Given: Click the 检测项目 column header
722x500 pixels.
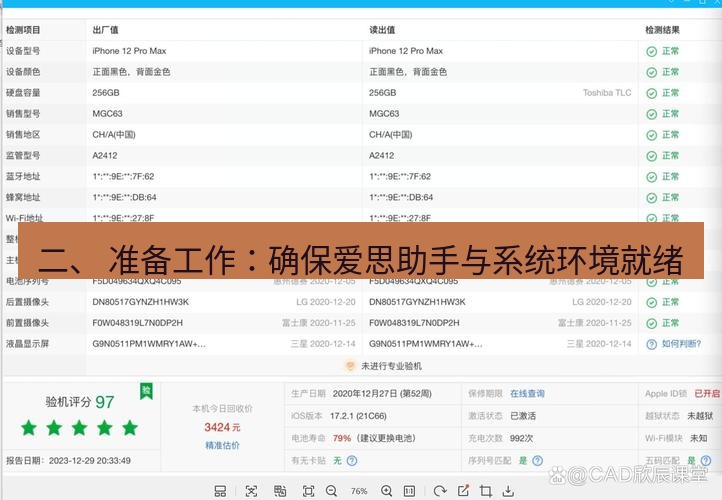Looking at the screenshot, I should point(23,30).
